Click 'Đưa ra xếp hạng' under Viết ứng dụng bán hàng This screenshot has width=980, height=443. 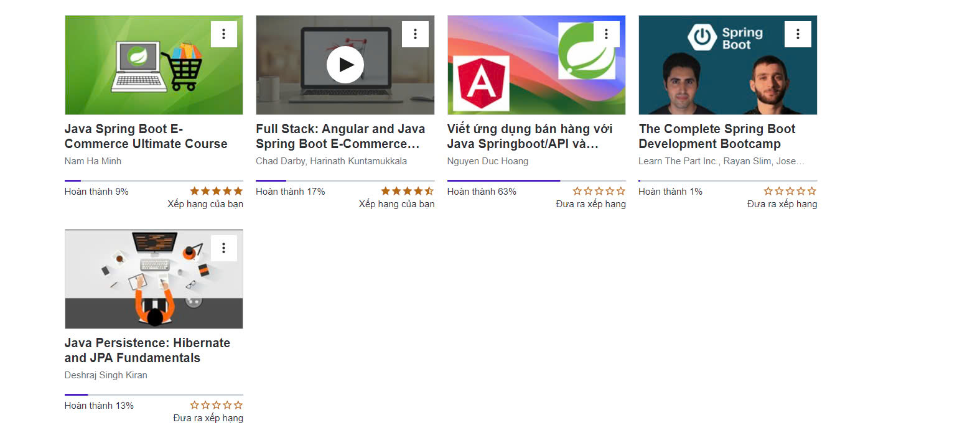coord(590,204)
